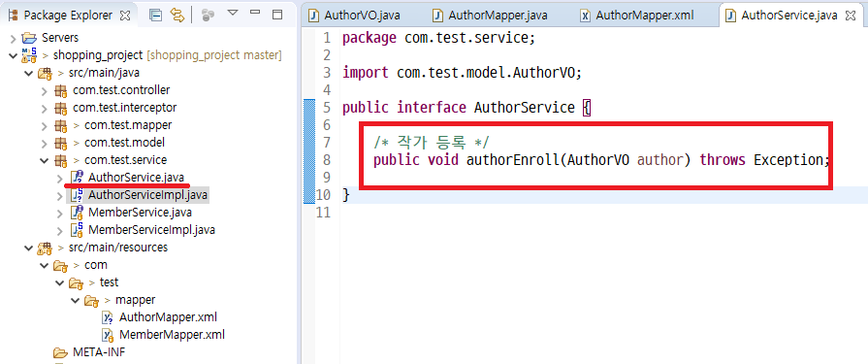The image size is (868, 364).
Task: Close the AuthorService.java editor tab
Action: coord(850,17)
